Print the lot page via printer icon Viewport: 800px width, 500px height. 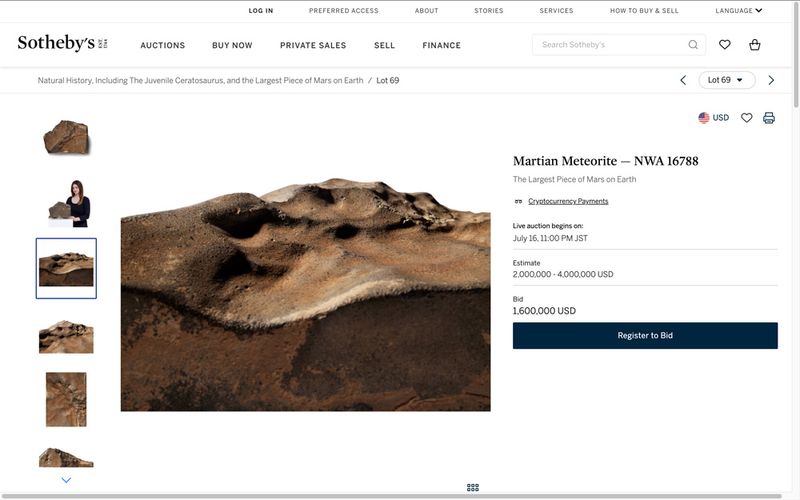769,118
